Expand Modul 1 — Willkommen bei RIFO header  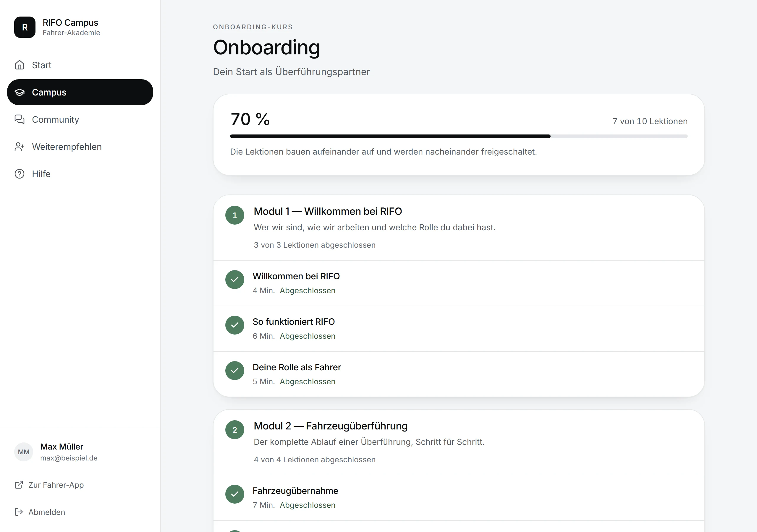459,228
